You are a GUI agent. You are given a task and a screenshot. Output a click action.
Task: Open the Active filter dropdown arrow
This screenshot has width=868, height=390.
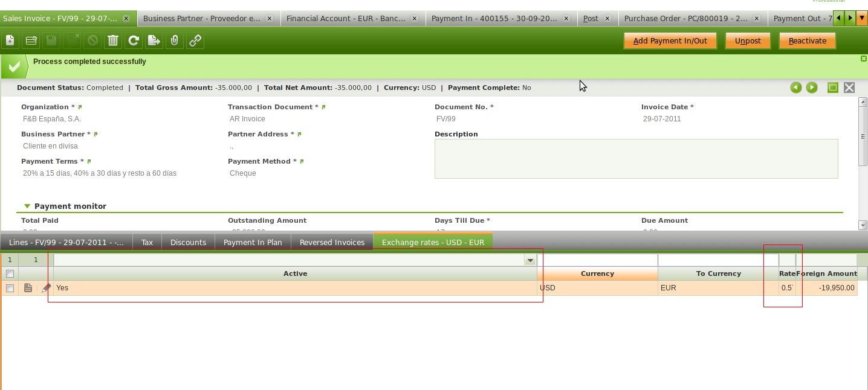click(530, 260)
